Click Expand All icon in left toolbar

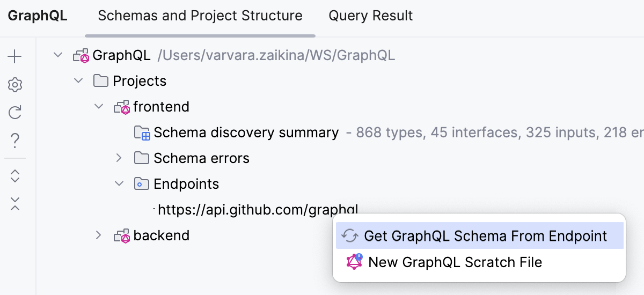[x=15, y=175]
